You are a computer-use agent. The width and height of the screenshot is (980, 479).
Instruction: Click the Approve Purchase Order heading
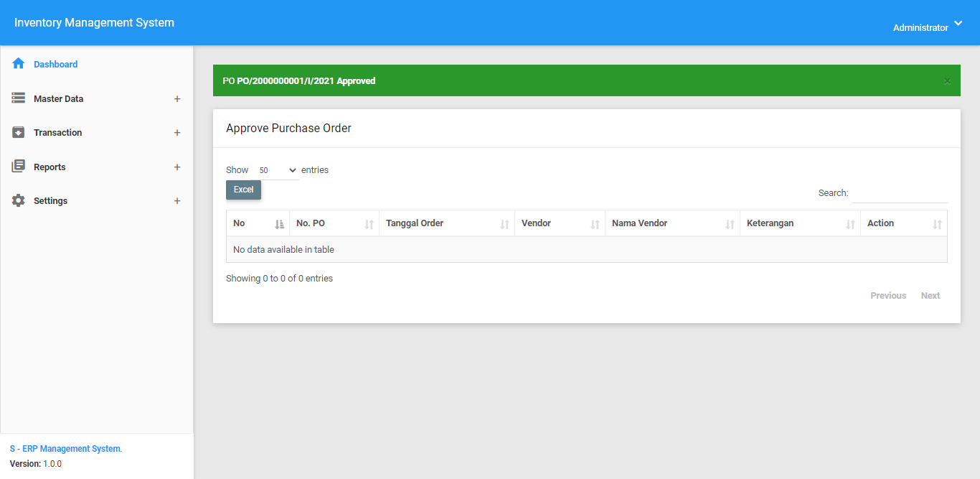[x=288, y=129]
